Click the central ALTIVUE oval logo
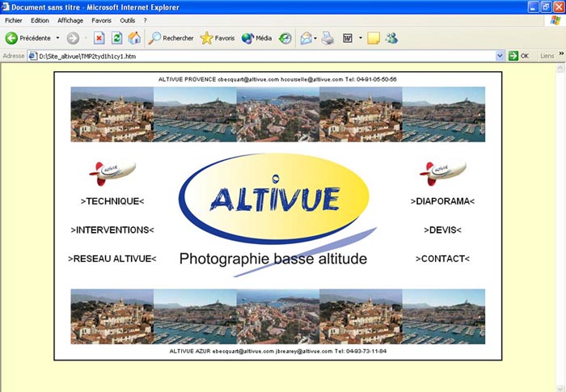This screenshot has width=566, height=392. pos(274,199)
